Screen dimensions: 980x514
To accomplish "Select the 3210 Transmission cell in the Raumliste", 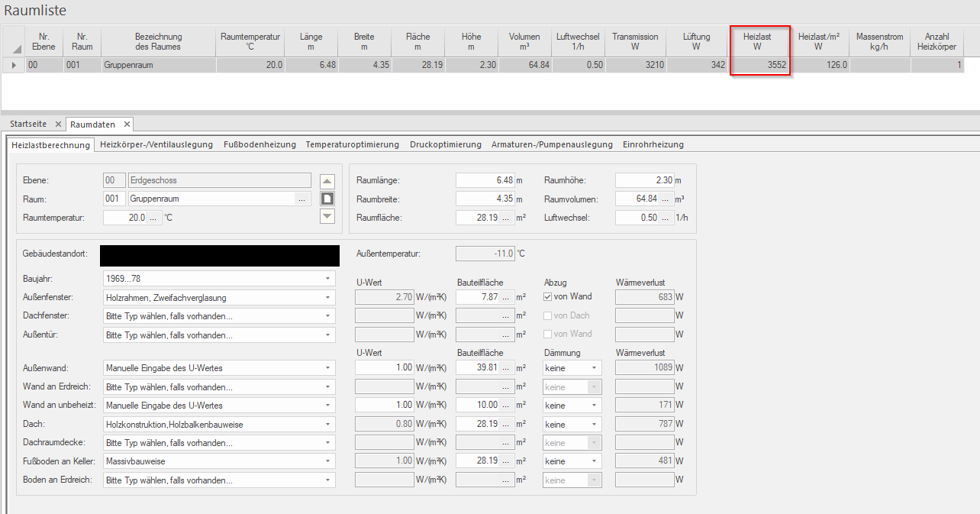I will 635,66.
